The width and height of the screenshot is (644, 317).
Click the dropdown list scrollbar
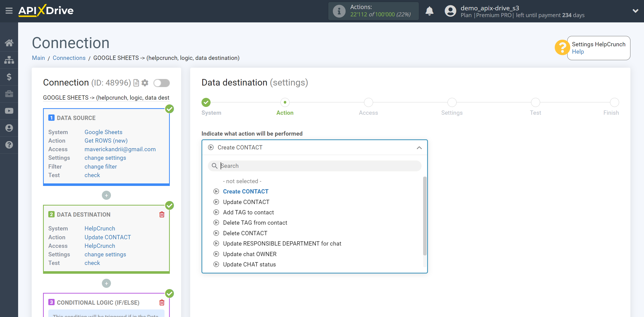(425, 216)
